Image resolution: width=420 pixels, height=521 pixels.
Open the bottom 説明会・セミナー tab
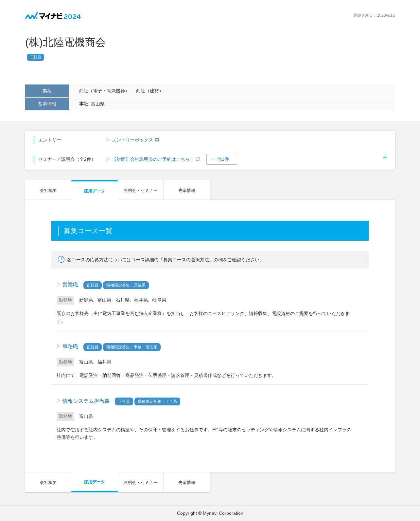[x=141, y=482]
